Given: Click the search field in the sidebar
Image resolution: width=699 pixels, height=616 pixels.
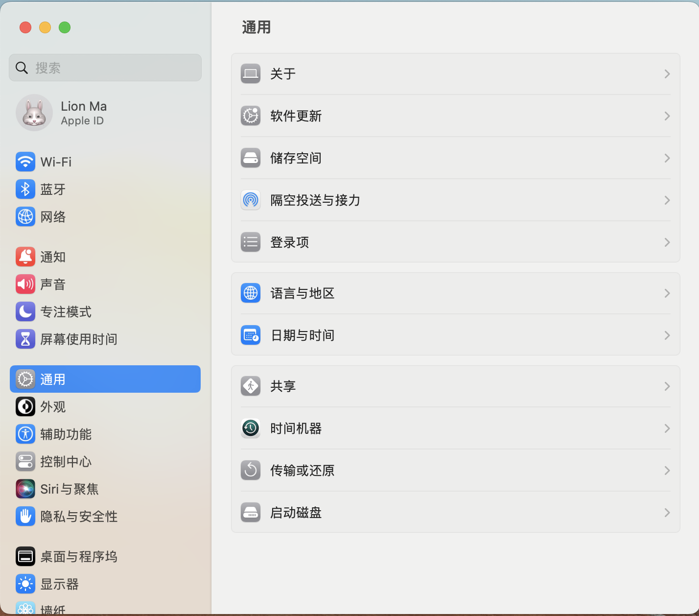Looking at the screenshot, I should click(105, 68).
